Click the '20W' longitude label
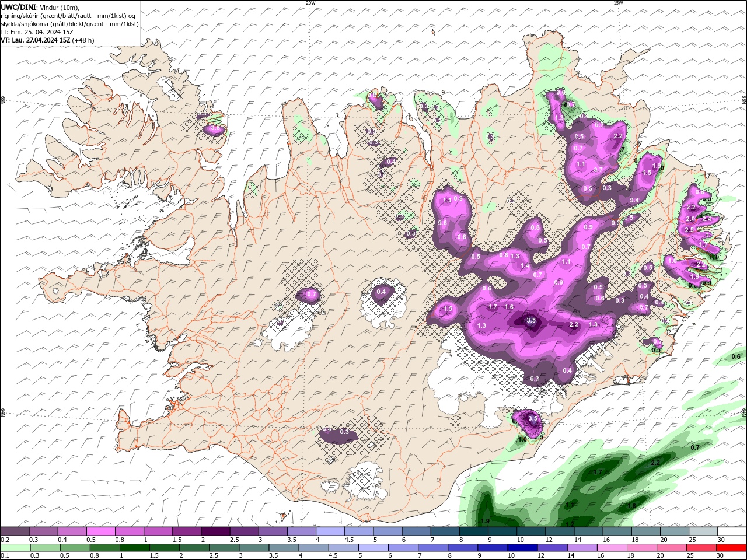The image size is (747, 560). (x=310, y=3)
